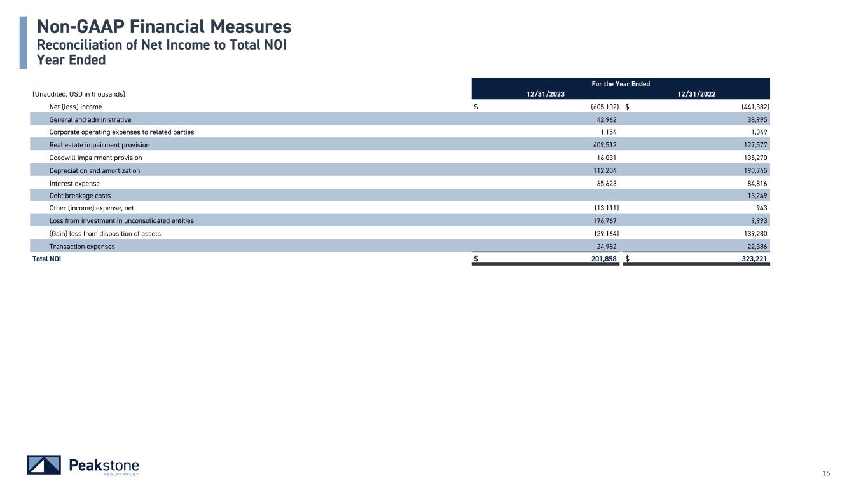Image resolution: width=868 pixels, height=488 pixels.
Task: Click the Peakstone logo icon
Action: (x=44, y=465)
